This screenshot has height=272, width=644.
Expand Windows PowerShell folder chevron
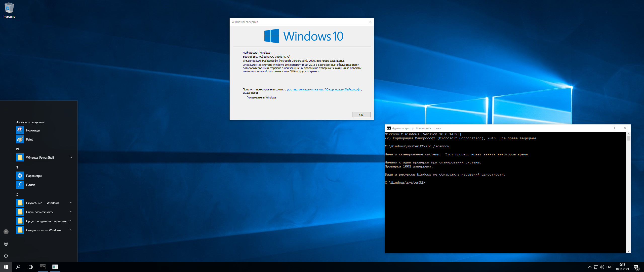[x=71, y=157]
